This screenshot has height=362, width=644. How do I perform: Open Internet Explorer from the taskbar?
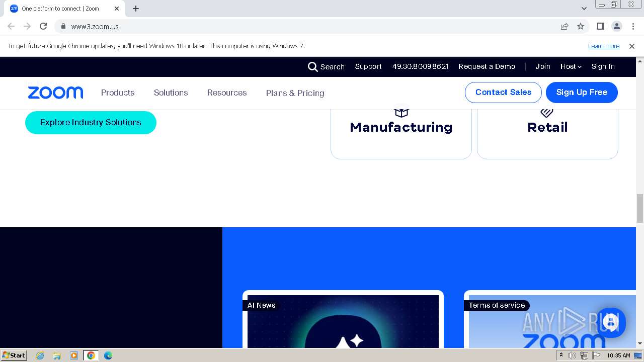coord(40,355)
